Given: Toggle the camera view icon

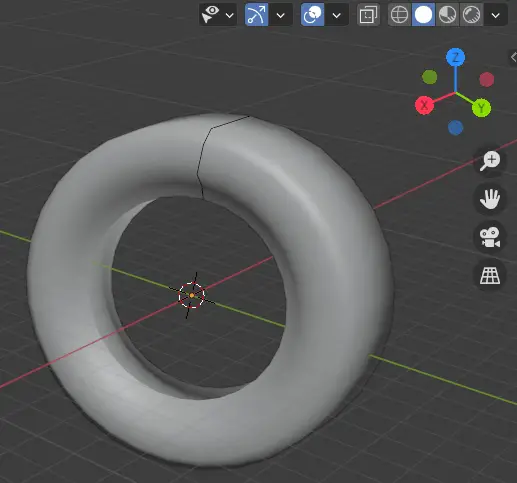Looking at the screenshot, I should 490,237.
